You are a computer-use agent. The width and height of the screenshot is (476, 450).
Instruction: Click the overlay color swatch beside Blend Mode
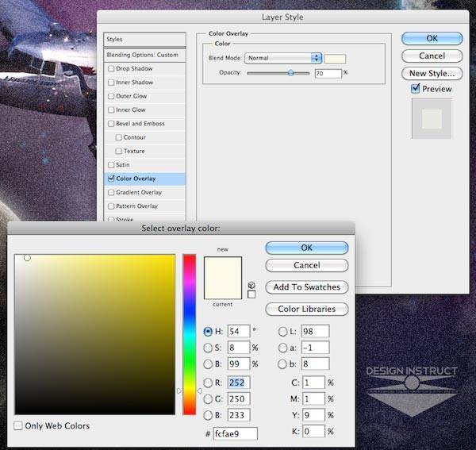336,58
